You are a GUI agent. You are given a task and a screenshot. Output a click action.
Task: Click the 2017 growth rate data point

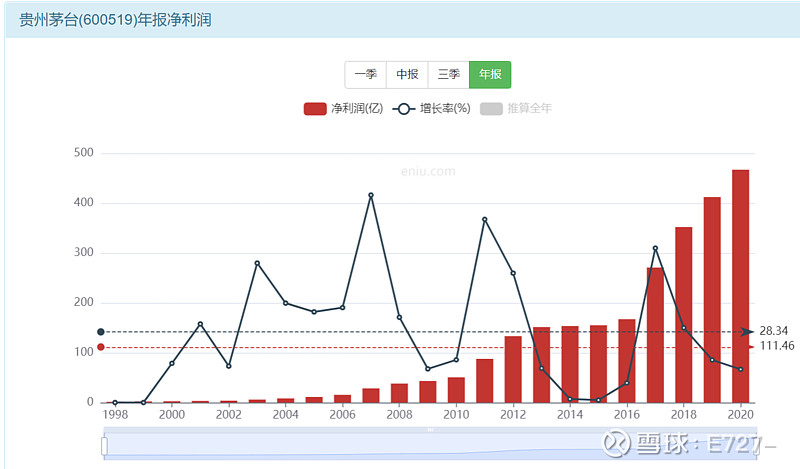655,249
